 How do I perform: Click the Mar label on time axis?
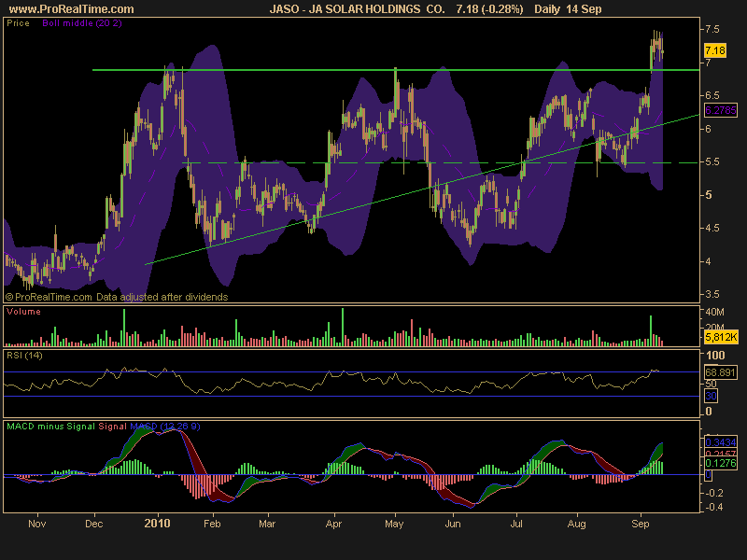(x=267, y=524)
